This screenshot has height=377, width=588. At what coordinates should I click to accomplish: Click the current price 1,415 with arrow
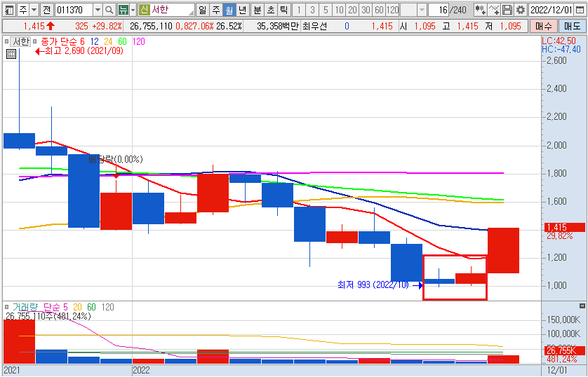39,26
